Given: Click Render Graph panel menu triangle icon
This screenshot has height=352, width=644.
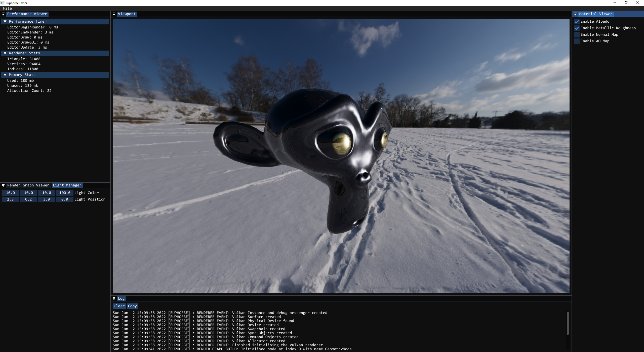Looking at the screenshot, I should [x=3, y=185].
